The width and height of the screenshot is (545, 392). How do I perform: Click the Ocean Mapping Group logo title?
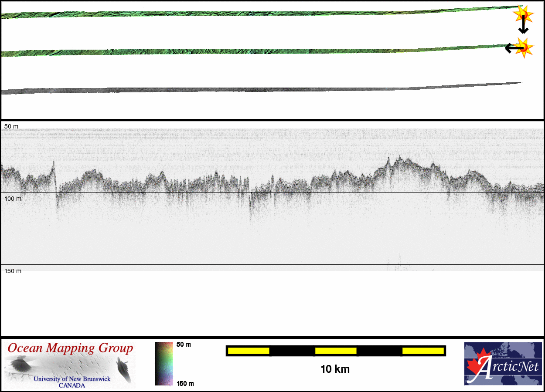pos(70,348)
